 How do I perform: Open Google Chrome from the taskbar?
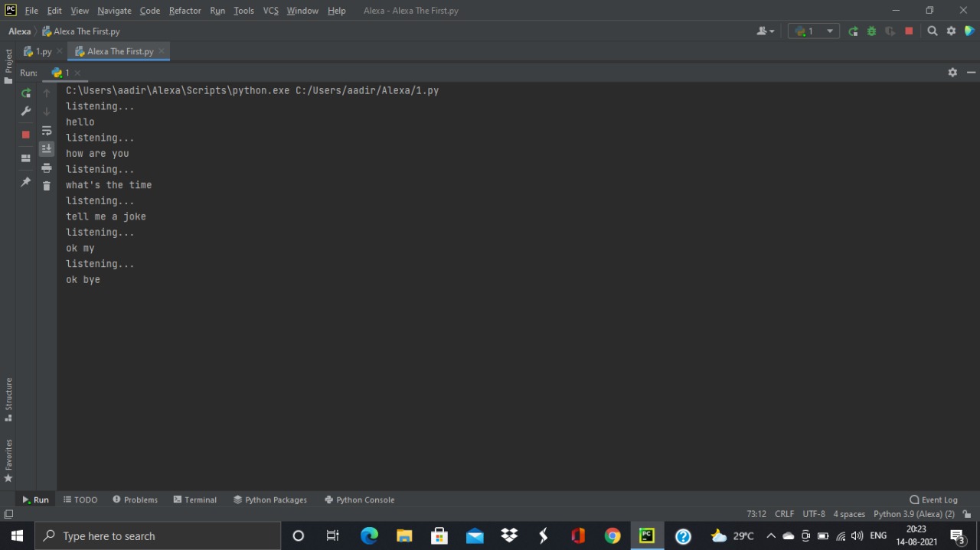point(612,535)
